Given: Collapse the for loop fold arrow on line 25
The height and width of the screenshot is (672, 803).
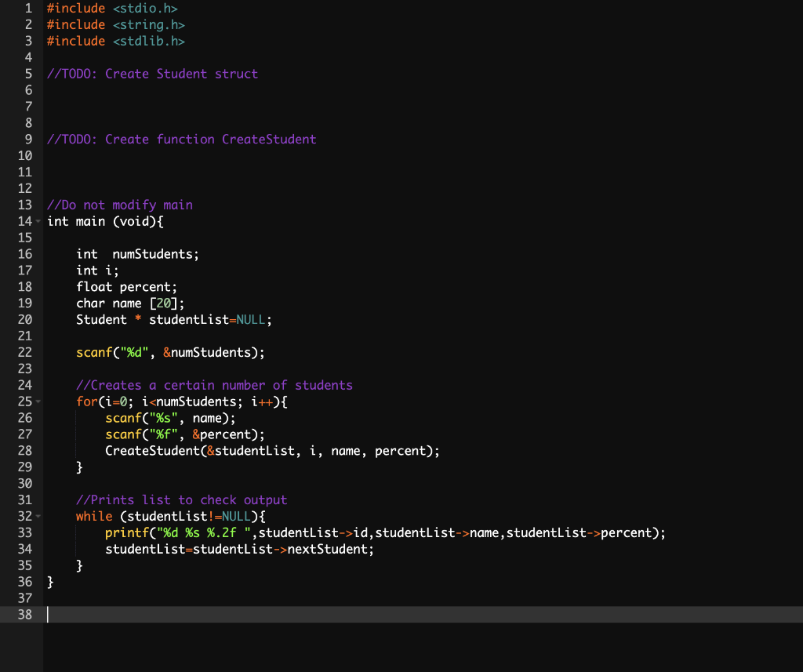Looking at the screenshot, I should tap(38, 401).
